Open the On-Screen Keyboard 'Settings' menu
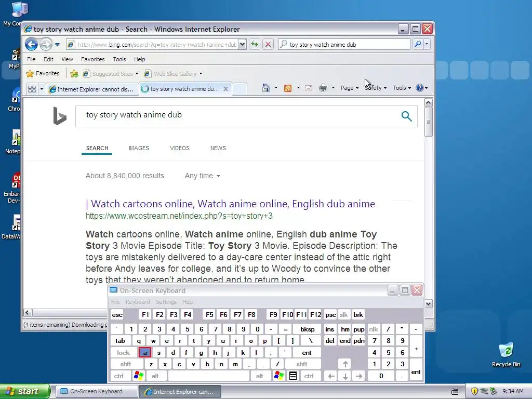The width and height of the screenshot is (532, 399). [x=166, y=302]
